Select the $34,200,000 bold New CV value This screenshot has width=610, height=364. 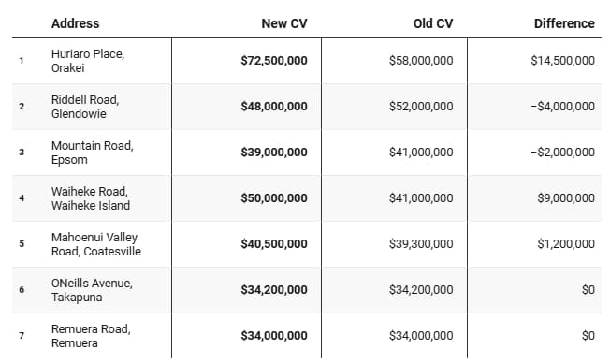tap(274, 290)
